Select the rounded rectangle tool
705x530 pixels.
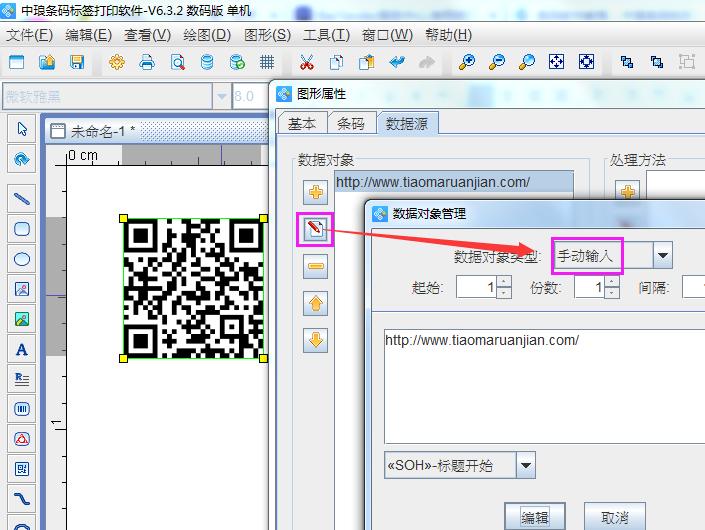[x=22, y=229]
